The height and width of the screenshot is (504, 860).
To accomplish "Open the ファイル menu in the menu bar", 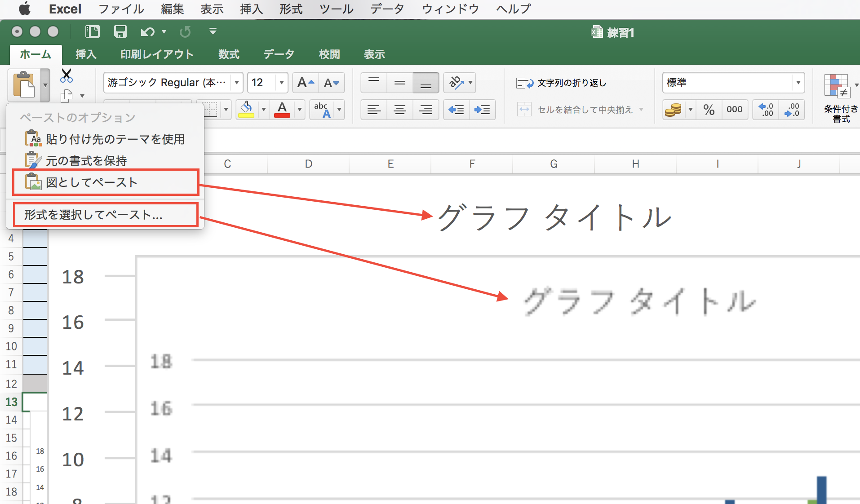I will [x=121, y=9].
